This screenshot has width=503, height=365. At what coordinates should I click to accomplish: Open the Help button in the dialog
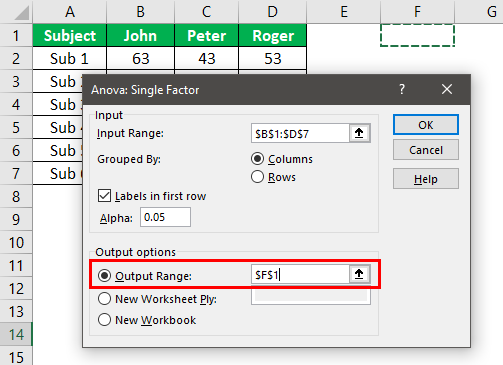pos(426,179)
